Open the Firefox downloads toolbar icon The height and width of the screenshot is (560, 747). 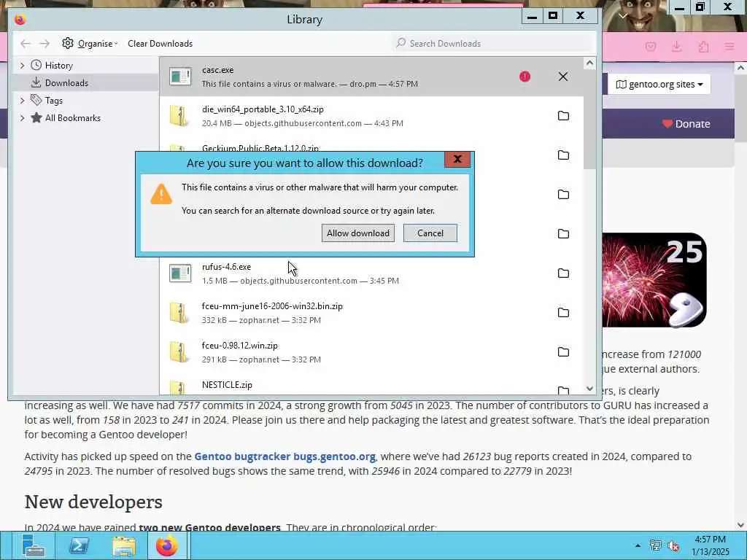point(676,47)
